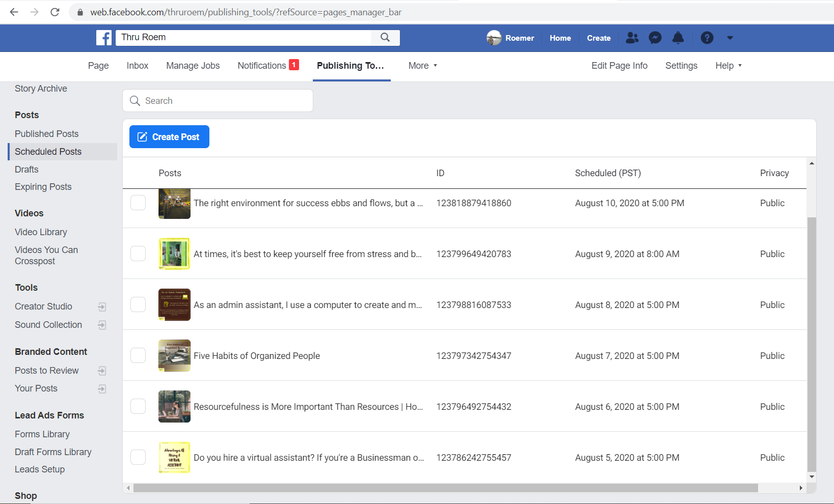834x504 pixels.
Task: Open the Edit Page Info link
Action: pos(619,66)
